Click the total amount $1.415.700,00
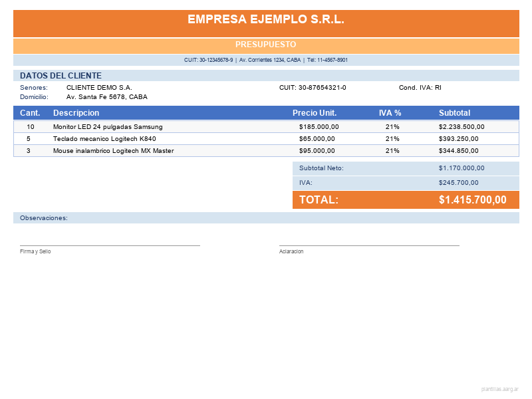This screenshot has height=399, width=532. pyautogui.click(x=473, y=199)
